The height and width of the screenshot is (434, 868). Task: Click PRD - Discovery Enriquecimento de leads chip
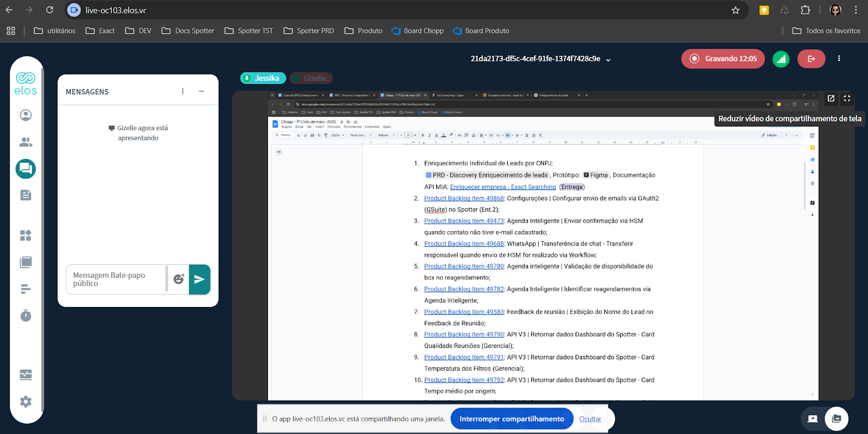487,175
